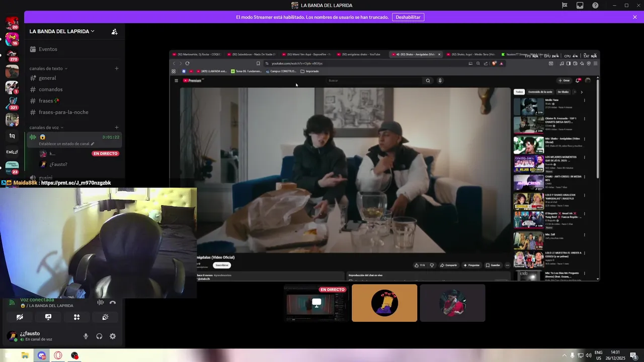The height and width of the screenshot is (362, 644).
Task: Invite people using the add-member icon
Action: (115, 32)
